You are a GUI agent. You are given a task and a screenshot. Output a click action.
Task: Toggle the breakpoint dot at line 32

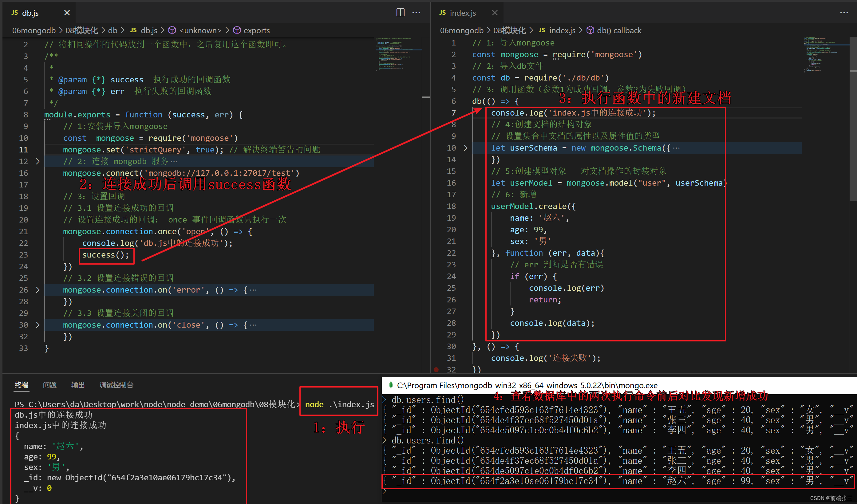click(x=436, y=369)
